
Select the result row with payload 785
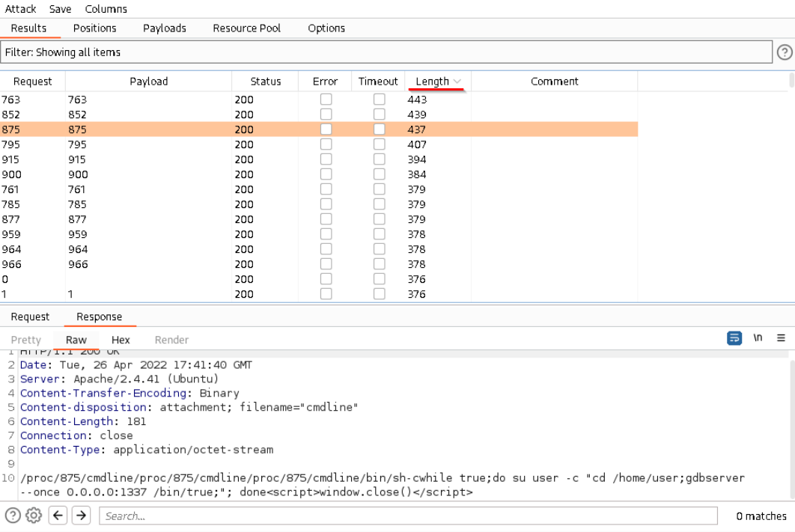coord(319,204)
